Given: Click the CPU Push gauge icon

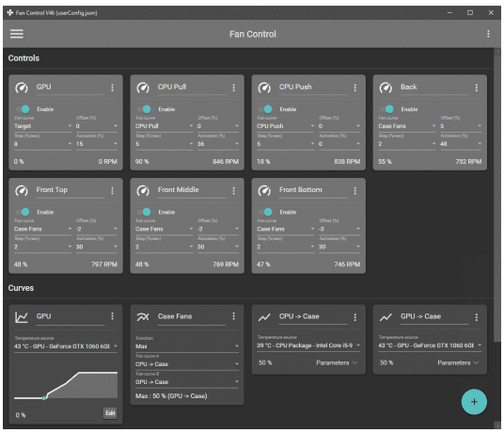Looking at the screenshot, I should pos(264,88).
